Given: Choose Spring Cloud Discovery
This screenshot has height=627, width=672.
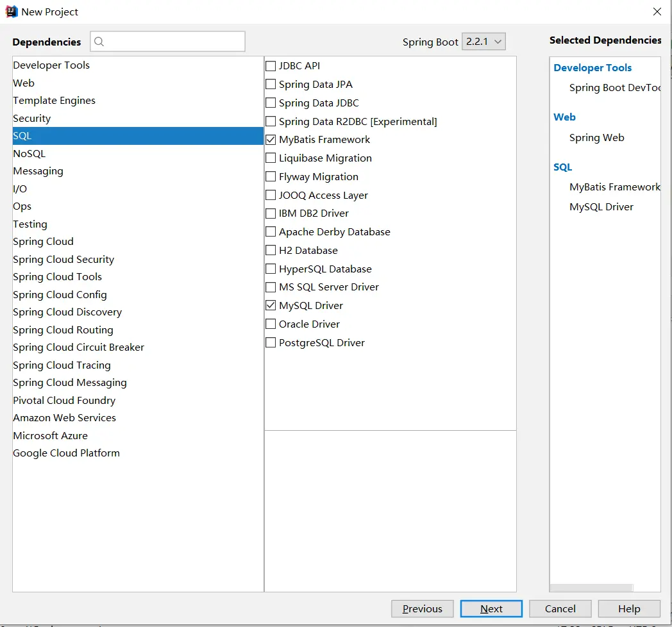Looking at the screenshot, I should pyautogui.click(x=138, y=312).
